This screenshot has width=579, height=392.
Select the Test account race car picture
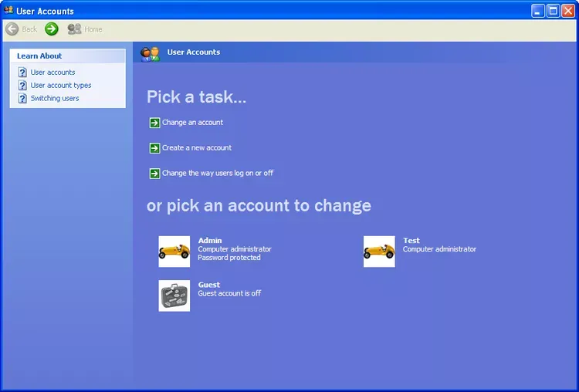[379, 252]
